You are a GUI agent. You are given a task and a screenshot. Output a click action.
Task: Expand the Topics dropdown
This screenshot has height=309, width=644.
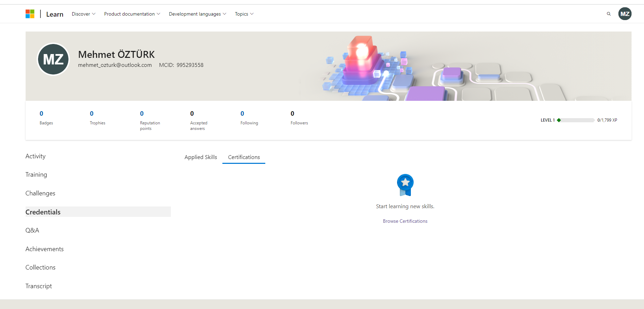coord(244,14)
